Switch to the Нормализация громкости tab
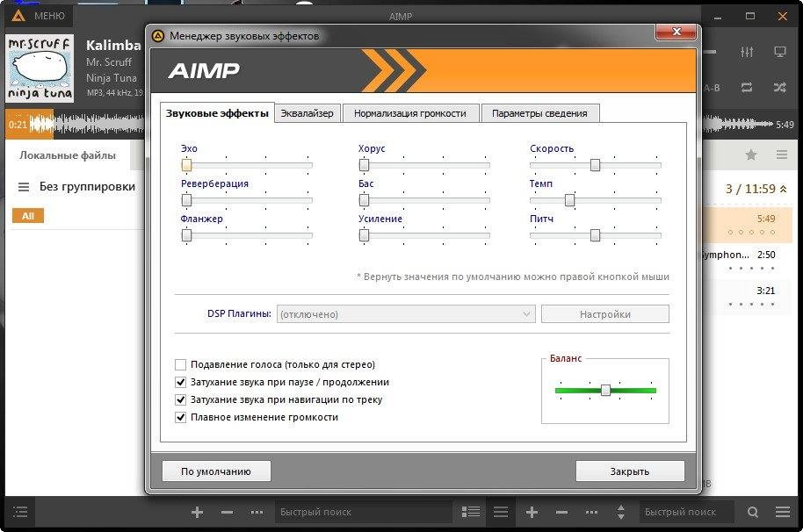This screenshot has height=532, width=803. [410, 113]
